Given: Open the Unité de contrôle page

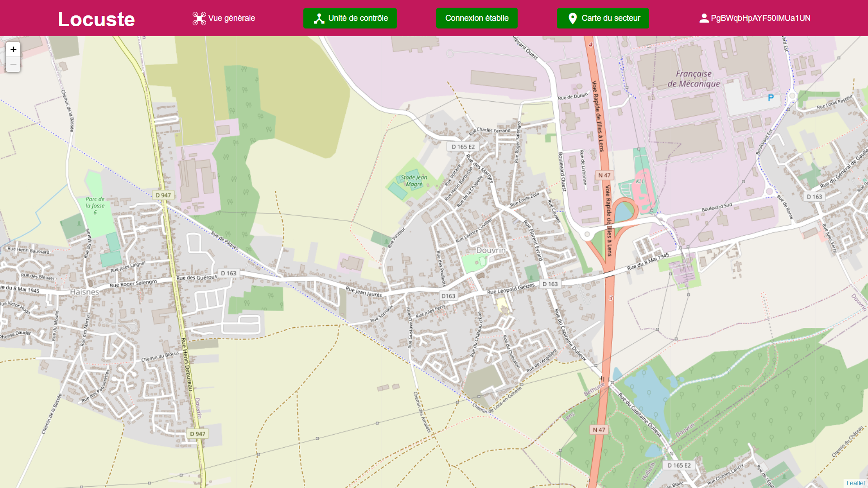Looking at the screenshot, I should click(x=350, y=18).
